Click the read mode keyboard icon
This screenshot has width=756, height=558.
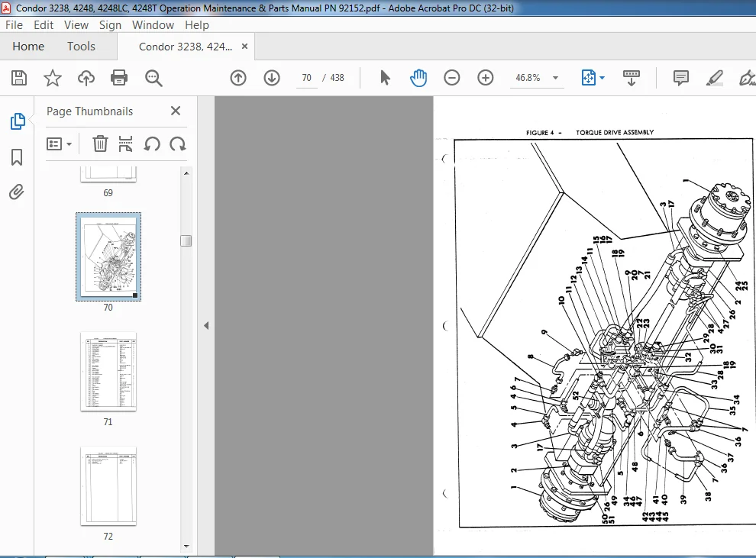631,78
